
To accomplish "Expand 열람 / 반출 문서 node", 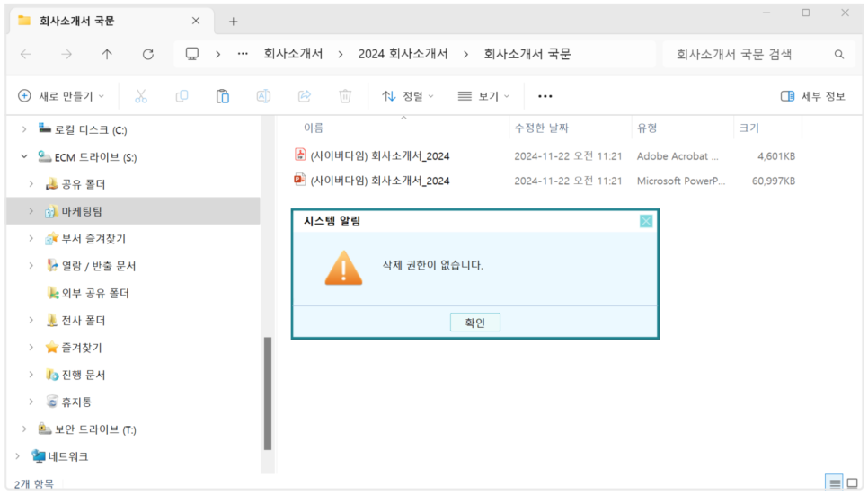I will click(x=31, y=266).
